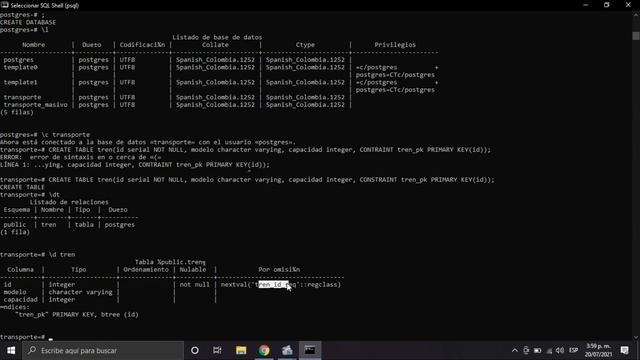640x360 pixels.
Task: Check the battery status tray icon
Action: coord(538,351)
